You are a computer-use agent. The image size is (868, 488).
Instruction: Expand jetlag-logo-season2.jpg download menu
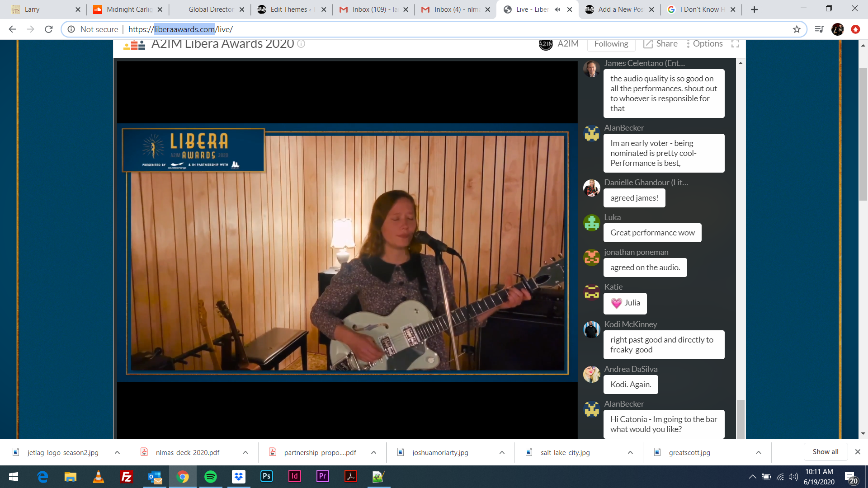117,452
